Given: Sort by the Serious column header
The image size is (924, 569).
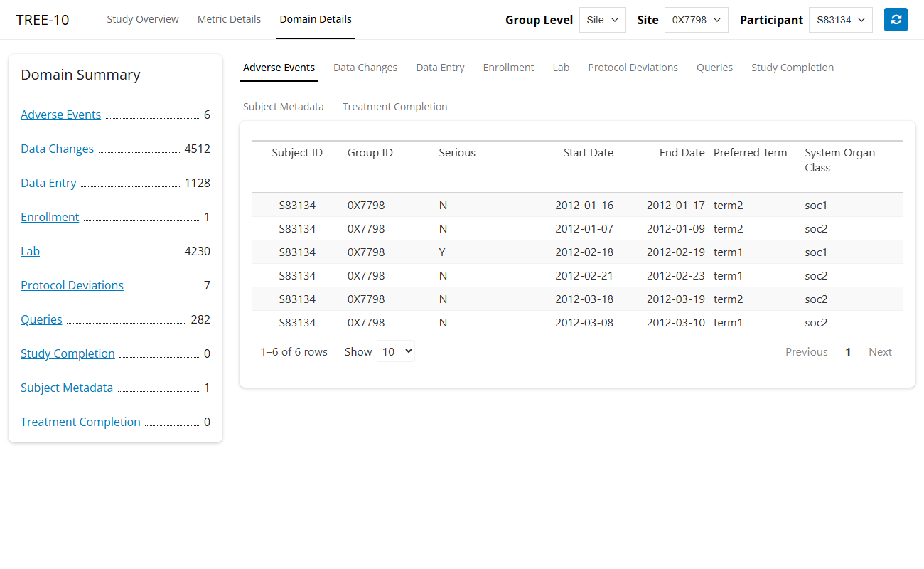Looking at the screenshot, I should [457, 153].
